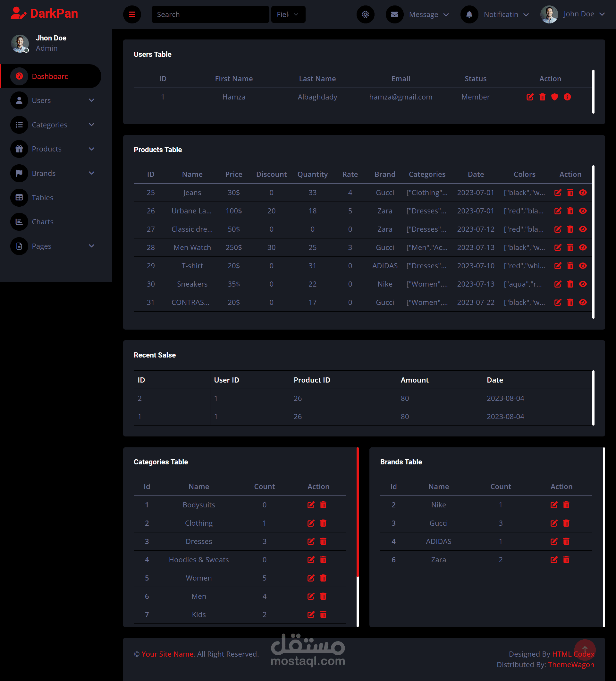Open the settings gear icon in header
This screenshot has width=616, height=681.
coord(365,14)
